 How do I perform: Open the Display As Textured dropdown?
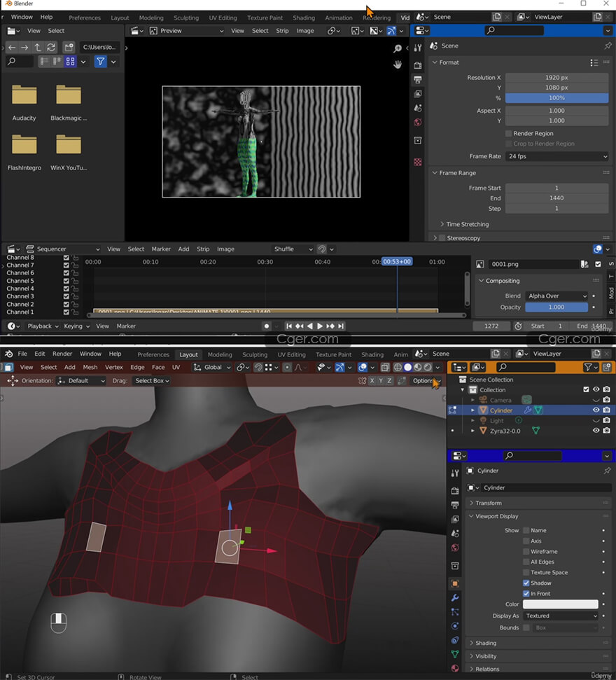point(561,616)
